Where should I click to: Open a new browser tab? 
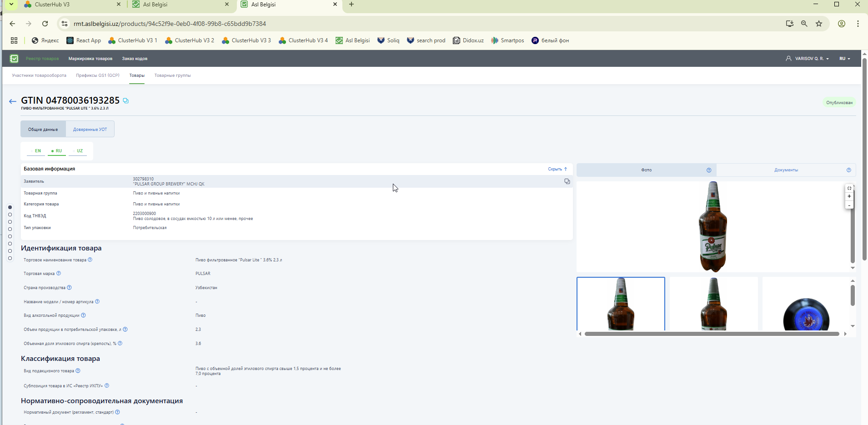(351, 5)
